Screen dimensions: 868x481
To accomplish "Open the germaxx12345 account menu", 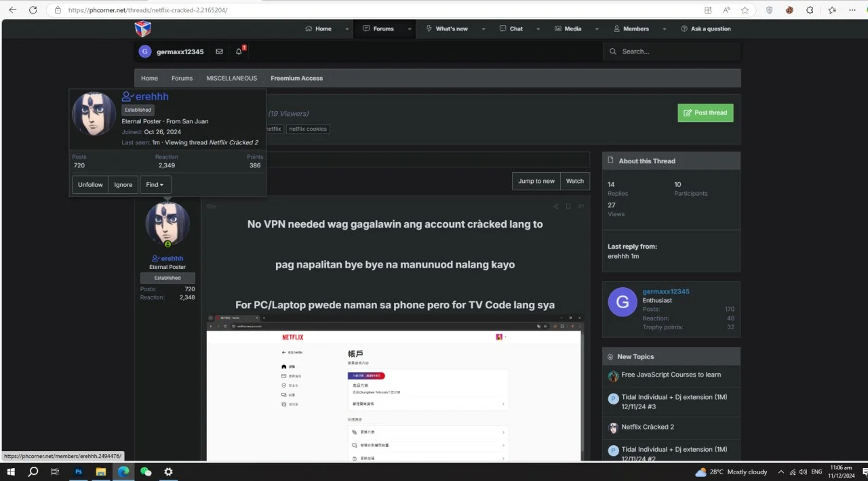I will click(172, 51).
